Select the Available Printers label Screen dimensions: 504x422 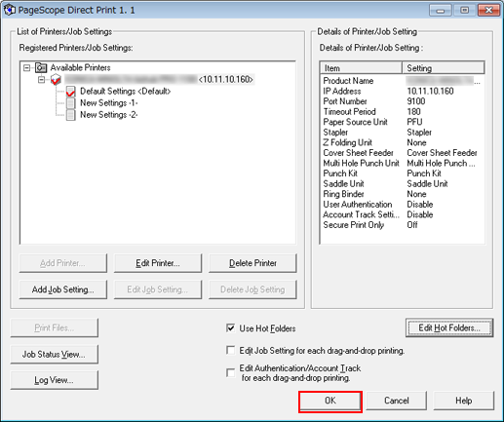click(80, 67)
